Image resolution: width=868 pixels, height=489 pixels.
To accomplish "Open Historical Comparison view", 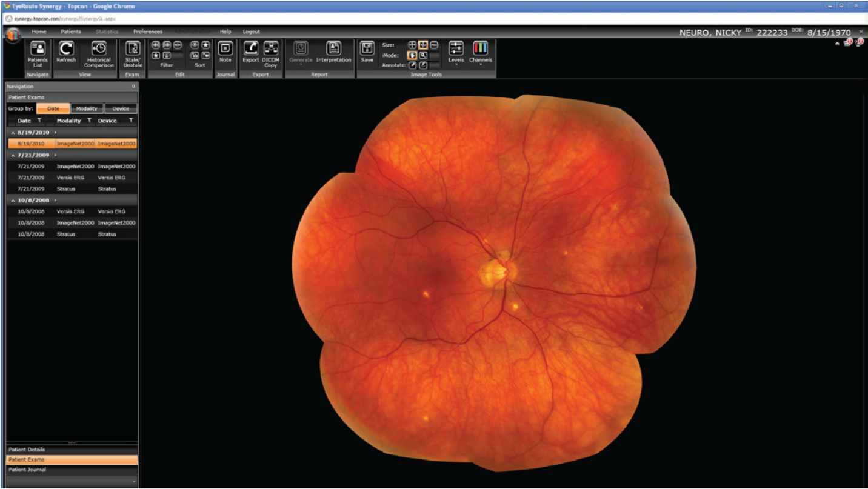I will (99, 54).
